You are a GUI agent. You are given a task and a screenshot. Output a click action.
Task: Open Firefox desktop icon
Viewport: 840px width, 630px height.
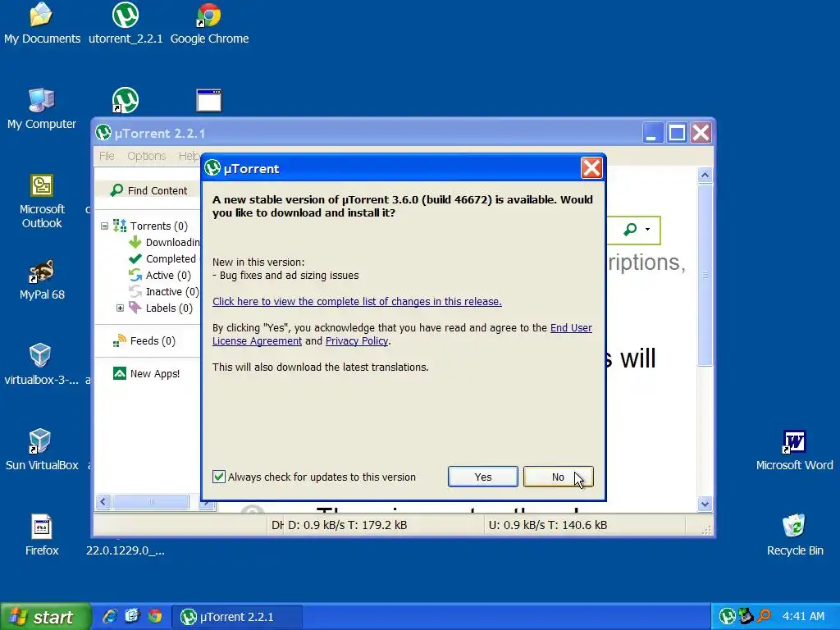tap(42, 535)
